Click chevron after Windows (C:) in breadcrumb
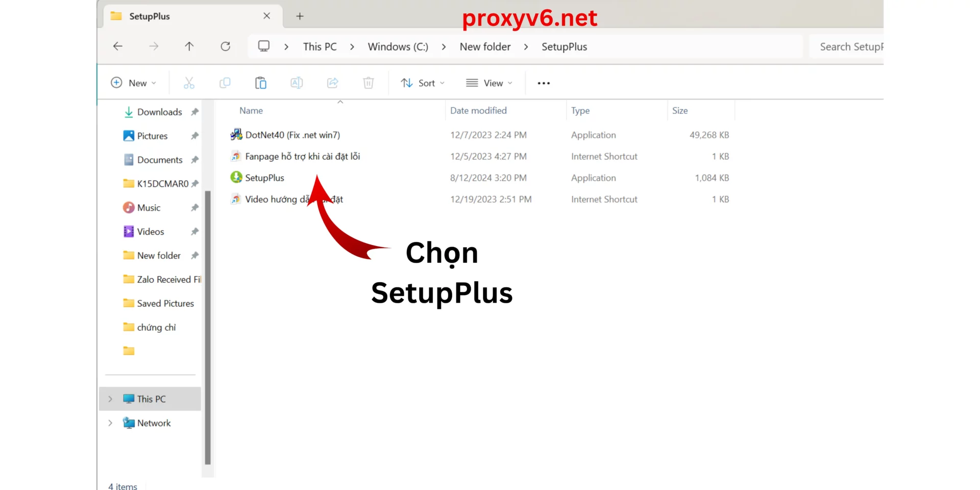 444,47
